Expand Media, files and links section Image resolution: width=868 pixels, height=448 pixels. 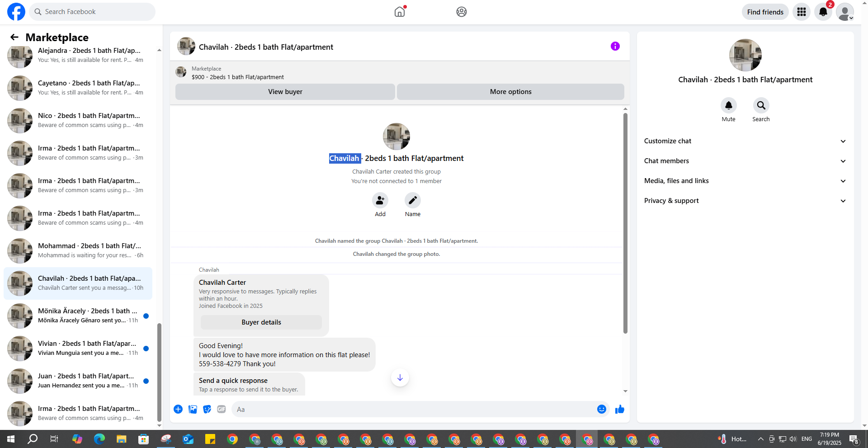click(745, 181)
